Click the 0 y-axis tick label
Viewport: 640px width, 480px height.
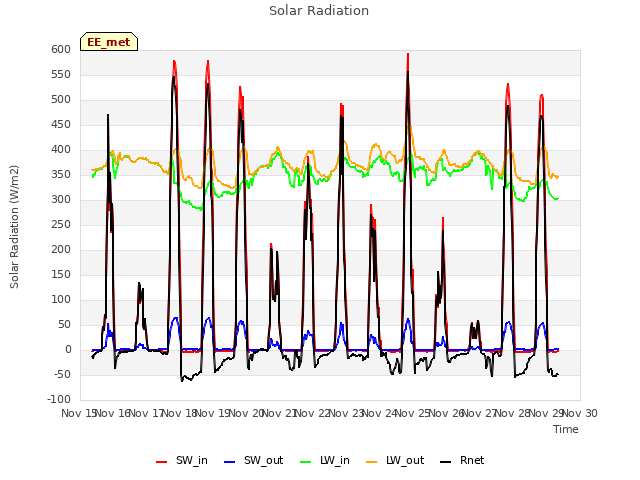tap(68, 349)
